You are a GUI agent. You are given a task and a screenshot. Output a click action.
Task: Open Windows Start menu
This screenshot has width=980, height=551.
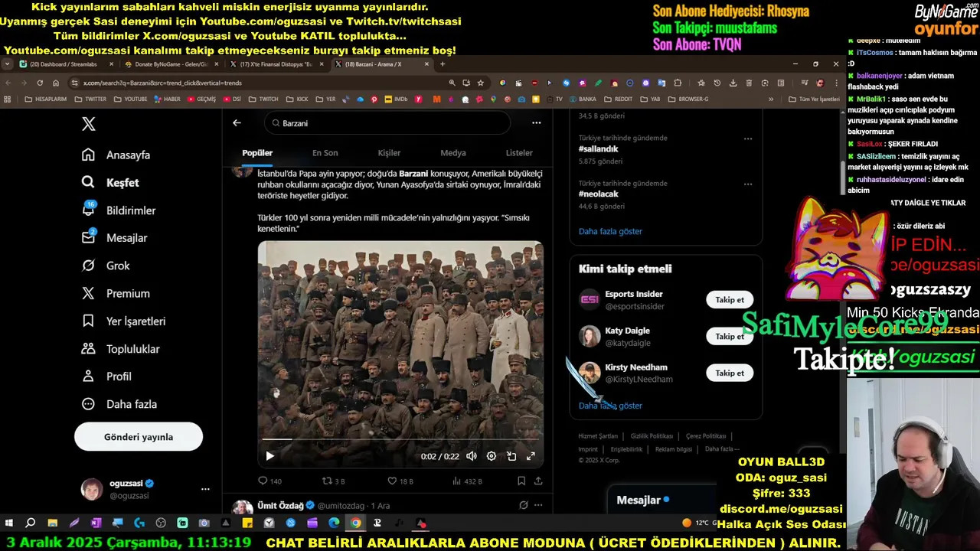click(9, 523)
